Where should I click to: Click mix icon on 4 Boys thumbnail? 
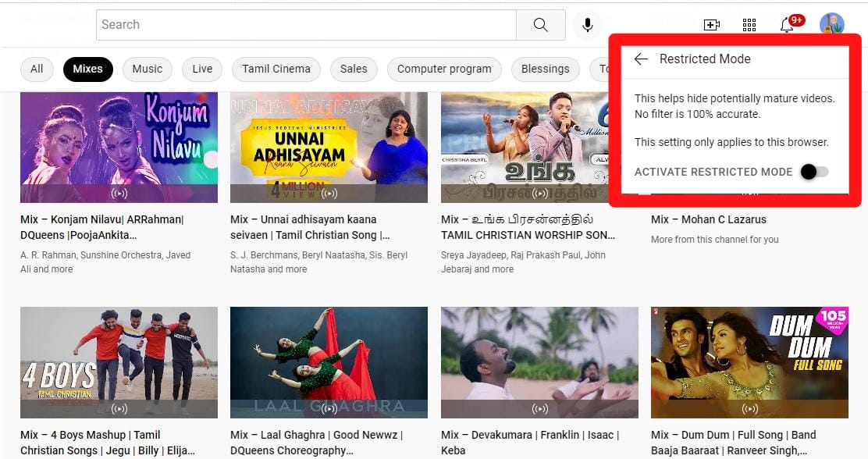119,408
